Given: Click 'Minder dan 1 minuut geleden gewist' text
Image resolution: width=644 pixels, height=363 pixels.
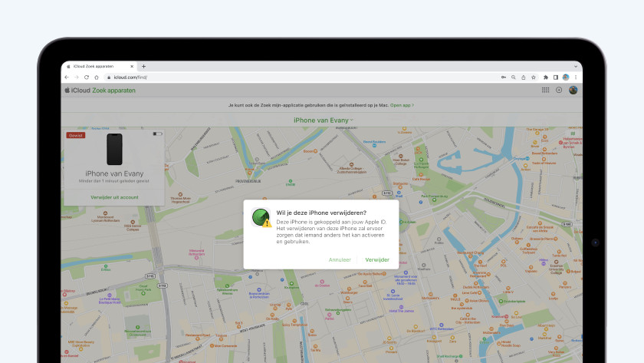Looking at the screenshot, I should click(x=114, y=181).
